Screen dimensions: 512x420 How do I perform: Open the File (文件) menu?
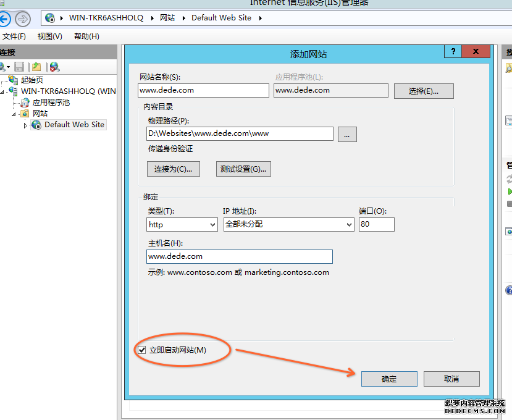(x=14, y=36)
